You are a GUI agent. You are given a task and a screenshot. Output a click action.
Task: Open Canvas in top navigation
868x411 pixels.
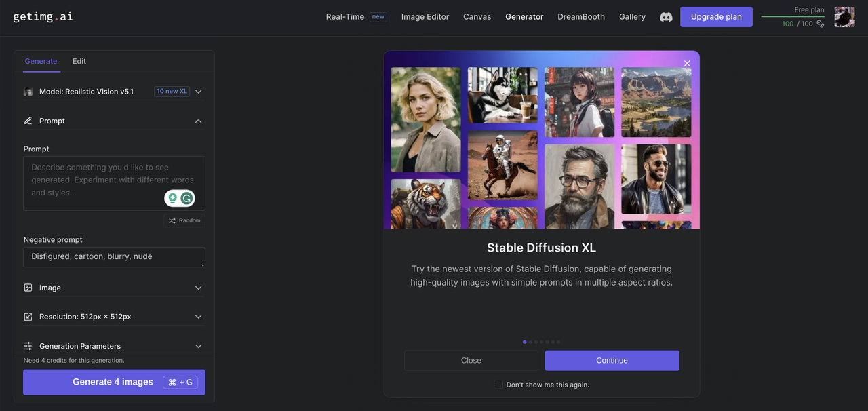tap(477, 17)
